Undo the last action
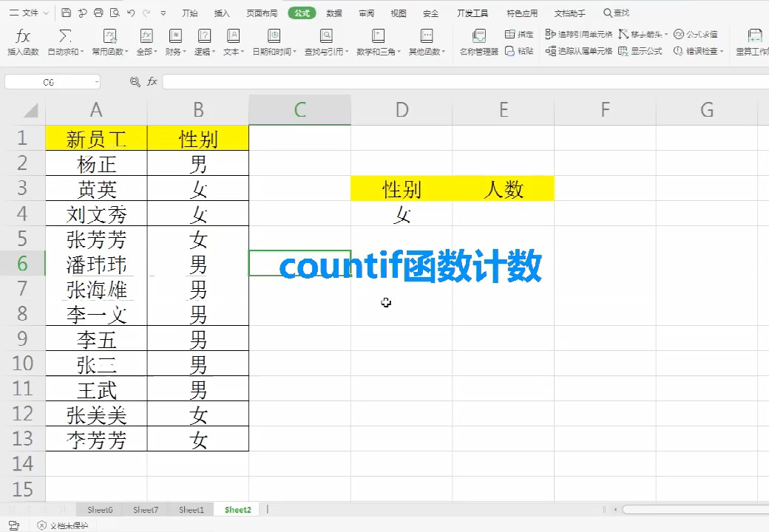 pos(131,13)
